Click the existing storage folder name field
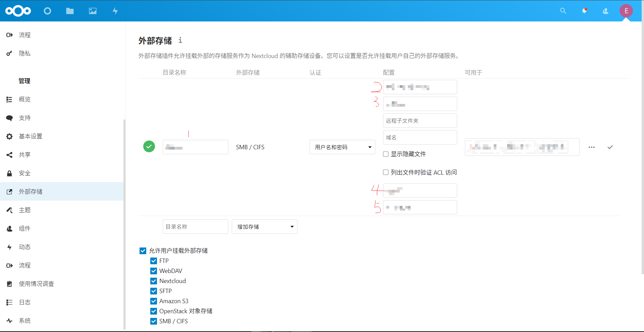The image size is (644, 332). coord(196,147)
